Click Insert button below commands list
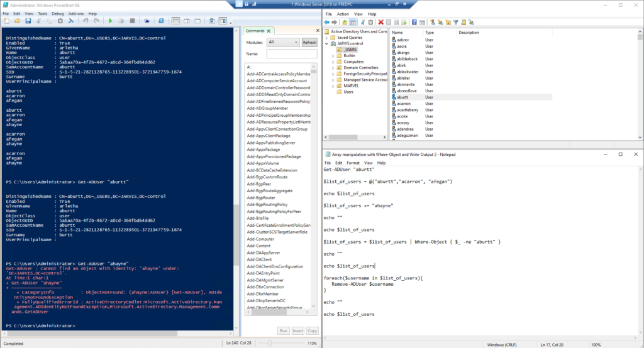 click(x=297, y=331)
